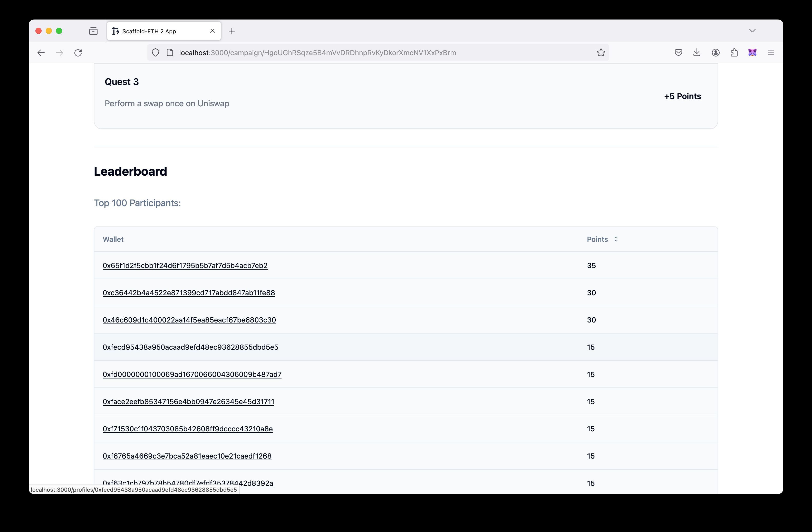Click the Wallet column header
812x532 pixels.
[113, 239]
